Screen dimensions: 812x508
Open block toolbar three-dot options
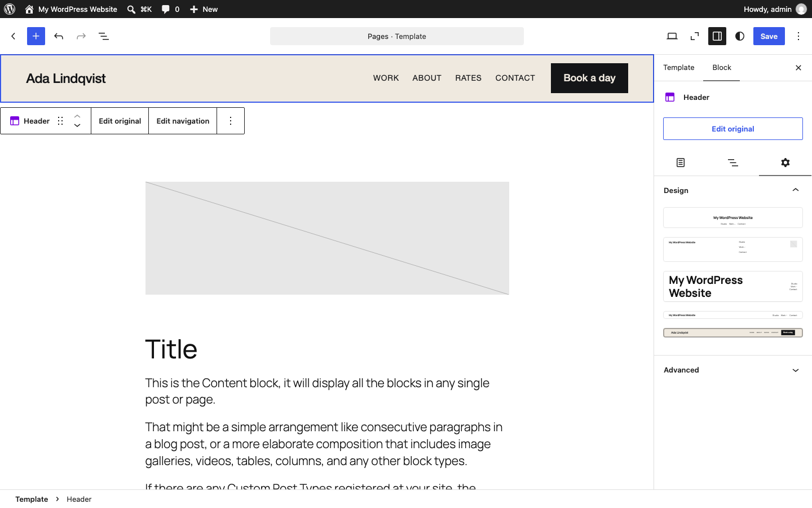(x=231, y=121)
